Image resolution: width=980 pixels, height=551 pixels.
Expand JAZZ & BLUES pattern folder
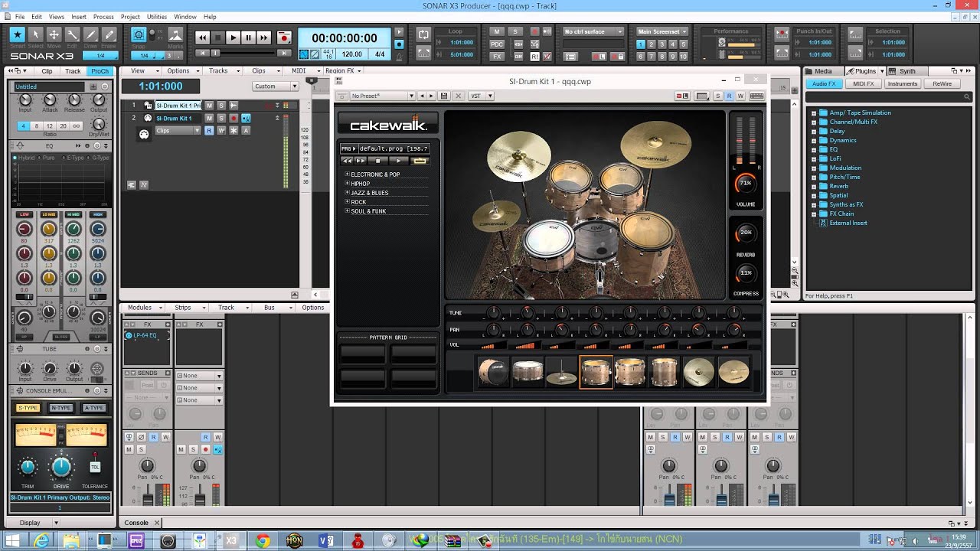(347, 193)
